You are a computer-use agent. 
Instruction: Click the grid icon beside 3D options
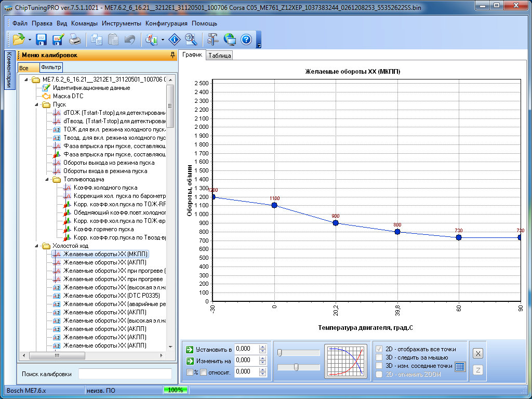460,367
